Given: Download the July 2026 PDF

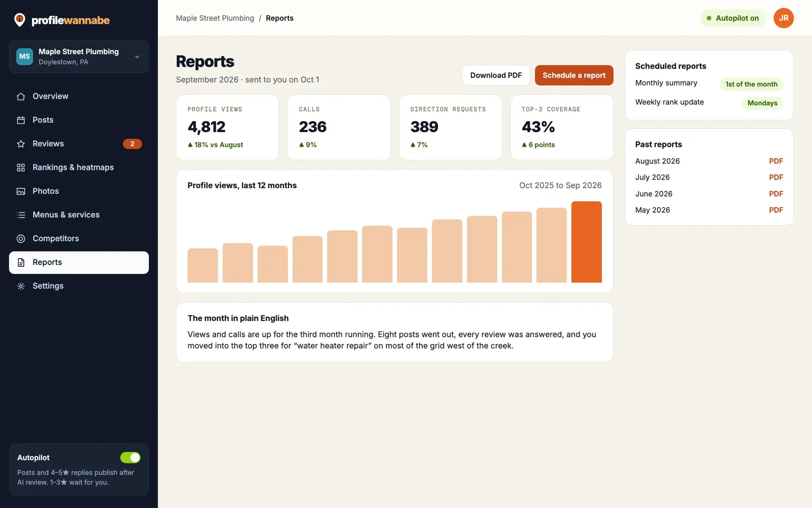Looking at the screenshot, I should (x=776, y=177).
